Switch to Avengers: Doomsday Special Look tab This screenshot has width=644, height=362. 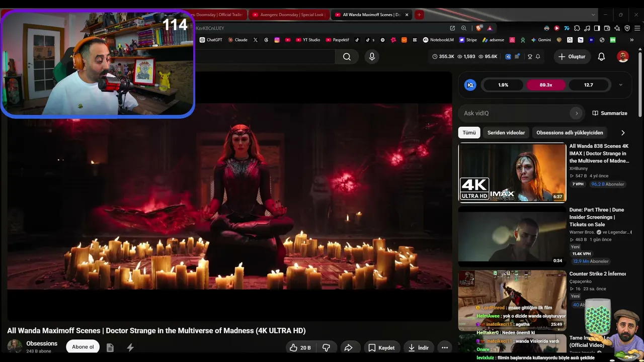pos(288,15)
